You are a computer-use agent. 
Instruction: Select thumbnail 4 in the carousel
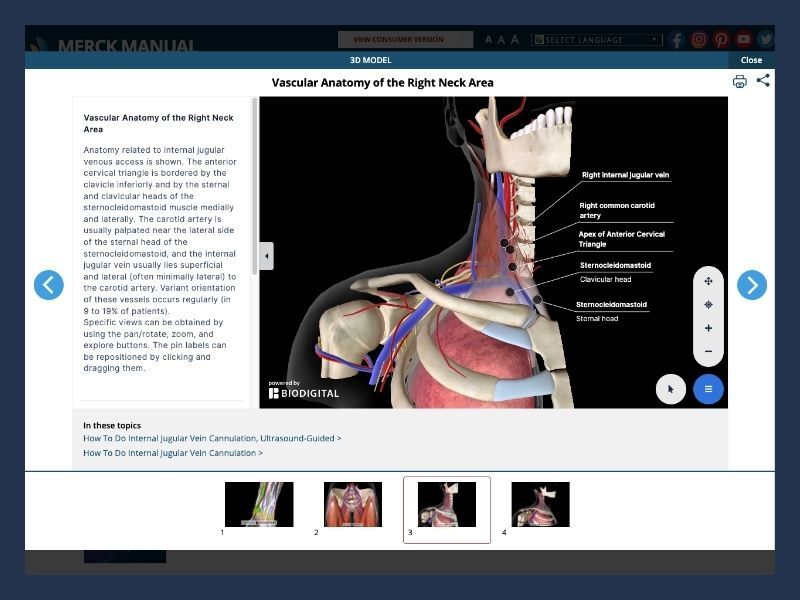540,504
